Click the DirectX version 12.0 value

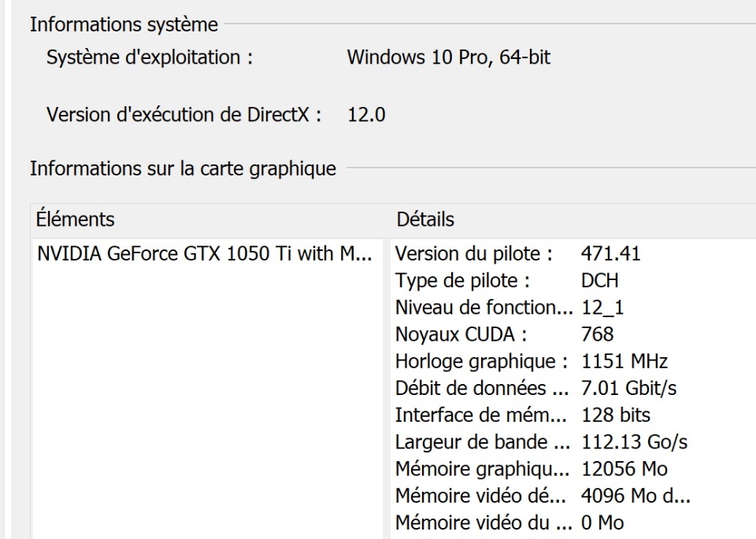pyautogui.click(x=366, y=115)
